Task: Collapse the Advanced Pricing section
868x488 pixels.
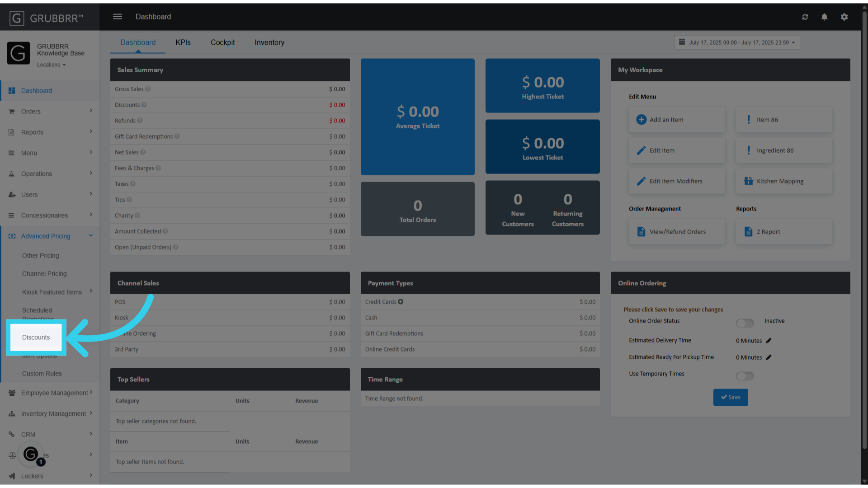Action: pyautogui.click(x=91, y=235)
